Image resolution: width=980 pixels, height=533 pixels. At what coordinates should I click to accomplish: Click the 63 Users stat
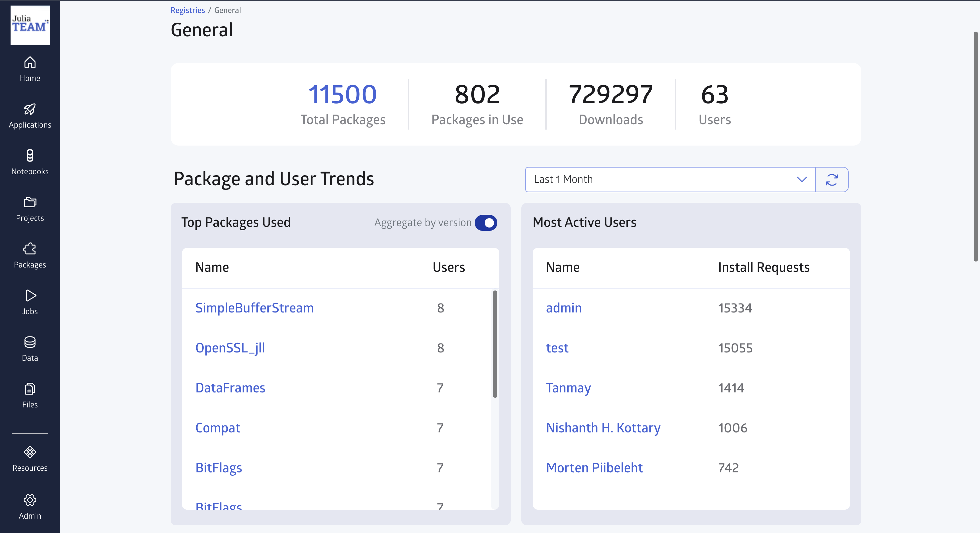(715, 104)
